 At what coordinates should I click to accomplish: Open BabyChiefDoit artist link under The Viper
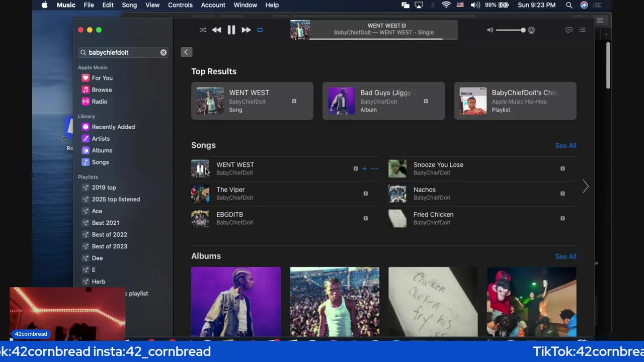234,198
